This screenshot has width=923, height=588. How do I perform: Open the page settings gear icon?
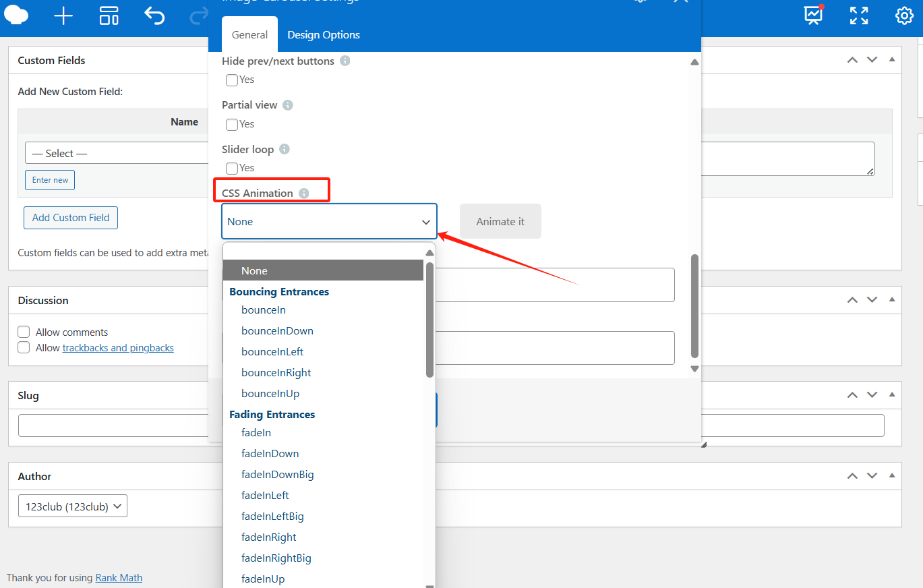pos(904,16)
